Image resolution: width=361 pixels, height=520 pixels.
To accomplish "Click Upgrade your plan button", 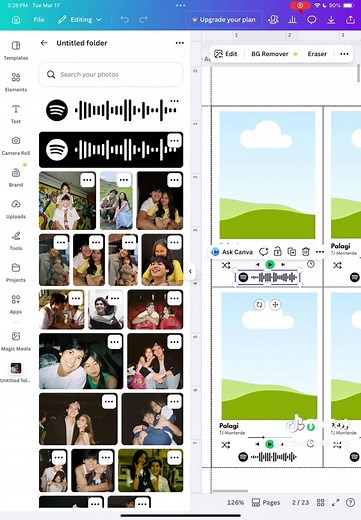I will (224, 20).
